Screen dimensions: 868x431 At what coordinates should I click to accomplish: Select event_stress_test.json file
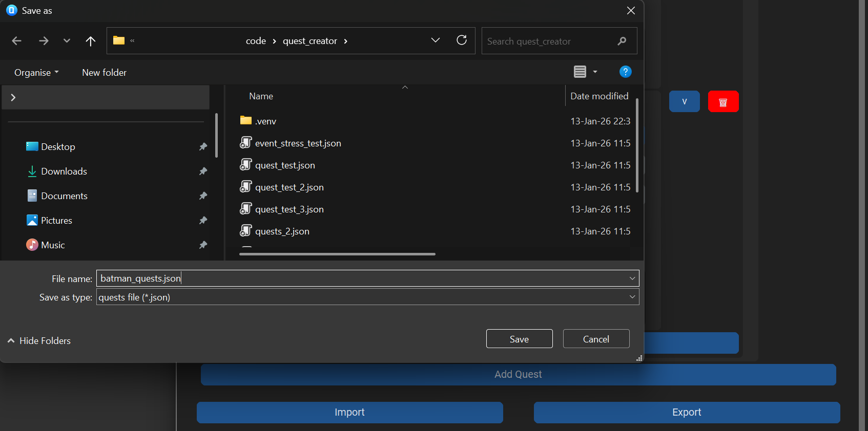coord(298,143)
